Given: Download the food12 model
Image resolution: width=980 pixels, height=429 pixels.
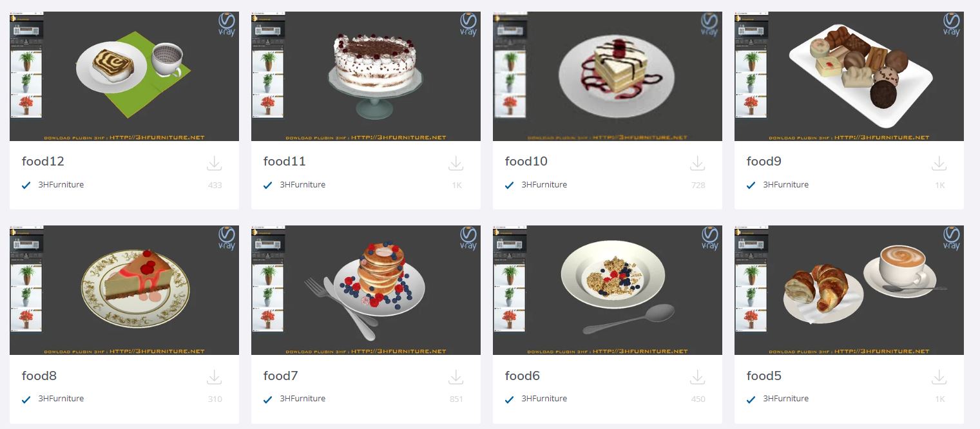Looking at the screenshot, I should [x=215, y=164].
